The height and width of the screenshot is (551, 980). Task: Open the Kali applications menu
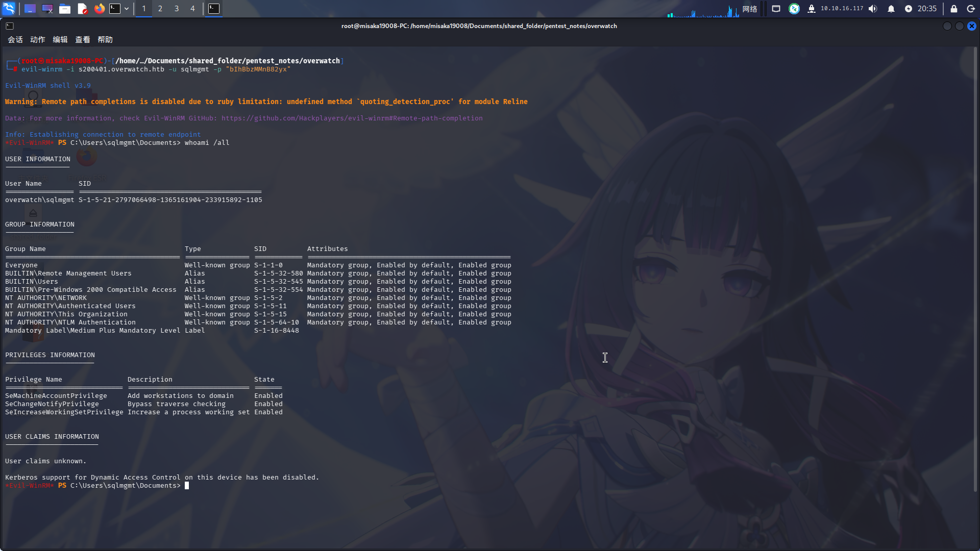[x=9, y=9]
